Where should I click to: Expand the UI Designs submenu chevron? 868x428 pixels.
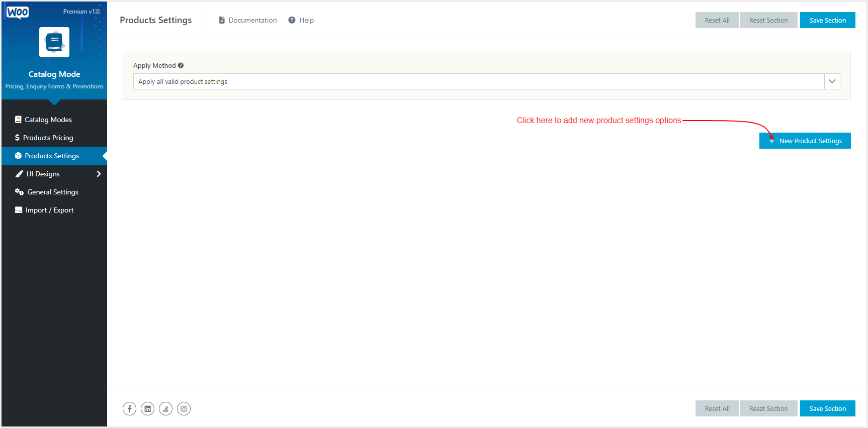point(99,174)
